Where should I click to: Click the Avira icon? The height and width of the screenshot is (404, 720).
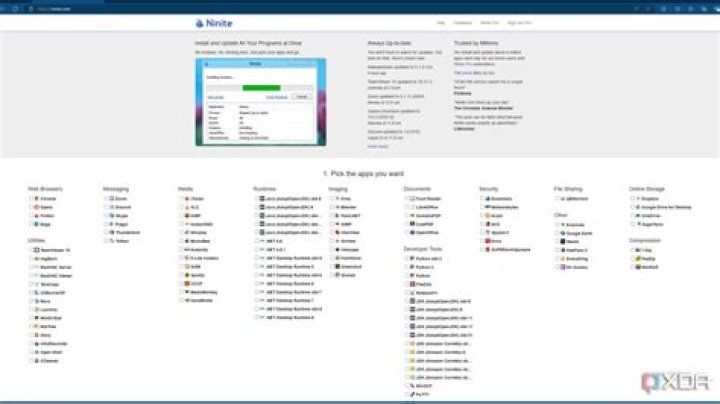(488, 241)
